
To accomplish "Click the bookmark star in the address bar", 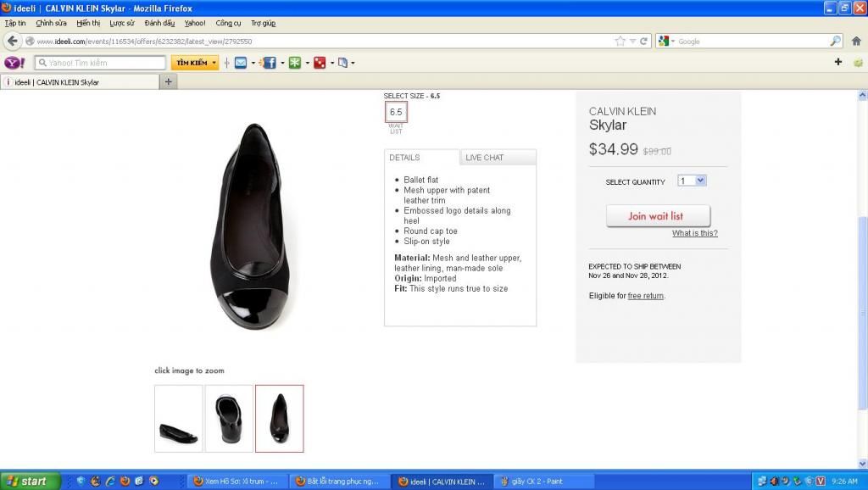I will point(620,41).
